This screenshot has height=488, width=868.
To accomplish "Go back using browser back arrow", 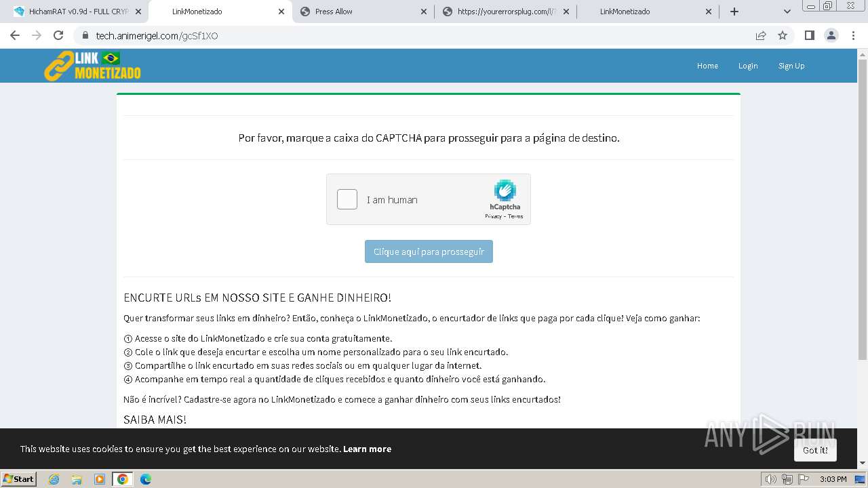I will pyautogui.click(x=15, y=35).
